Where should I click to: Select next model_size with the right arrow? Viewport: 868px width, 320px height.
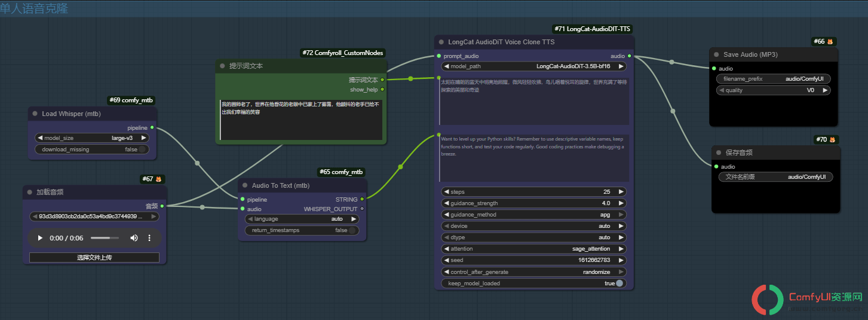pyautogui.click(x=143, y=138)
